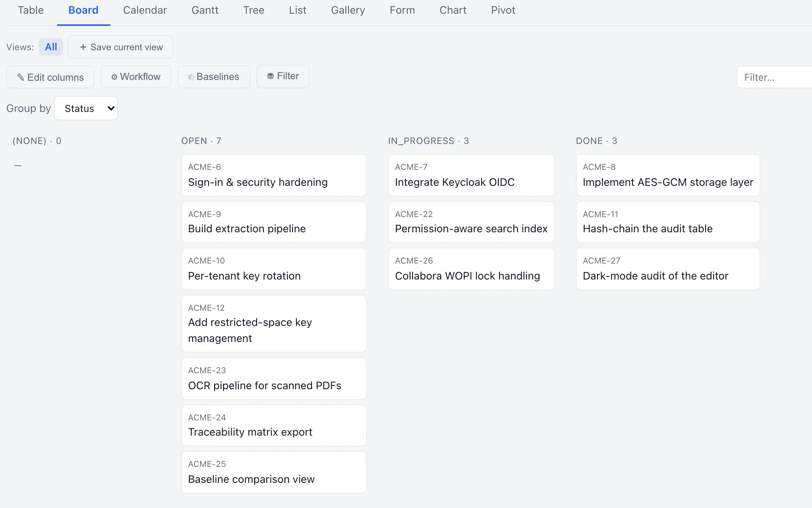
Task: Switch to the Gantt tab
Action: 205,10
